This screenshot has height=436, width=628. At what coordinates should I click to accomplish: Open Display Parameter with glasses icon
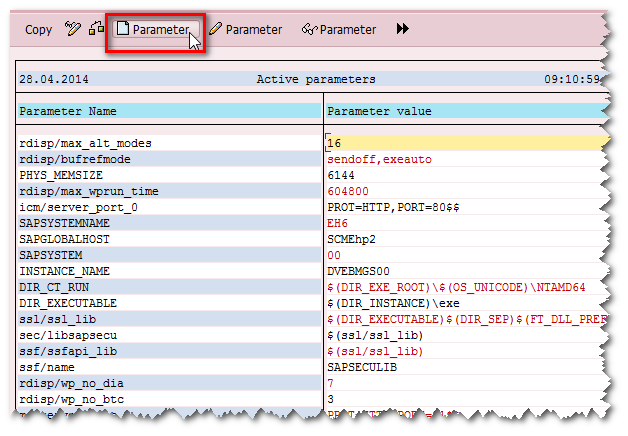(x=339, y=30)
